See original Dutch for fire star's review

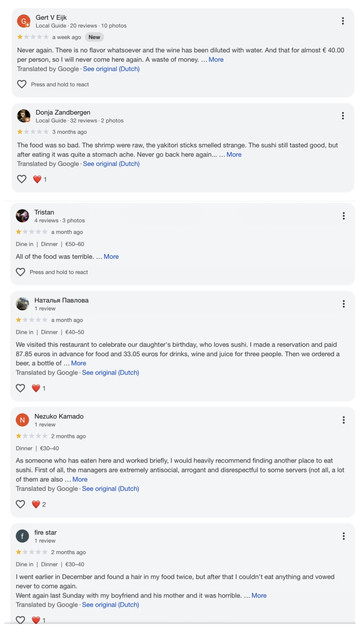[111, 605]
